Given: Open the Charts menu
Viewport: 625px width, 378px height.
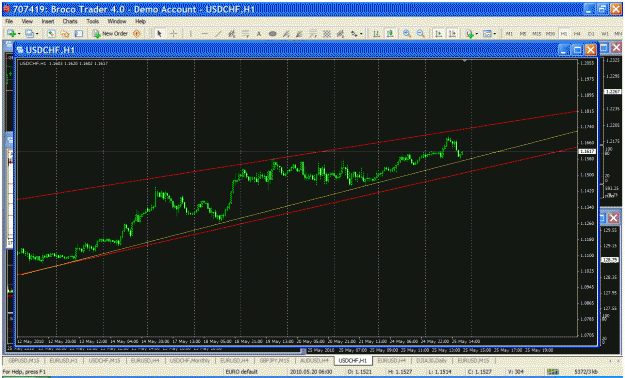Looking at the screenshot, I should pyautogui.click(x=70, y=21).
